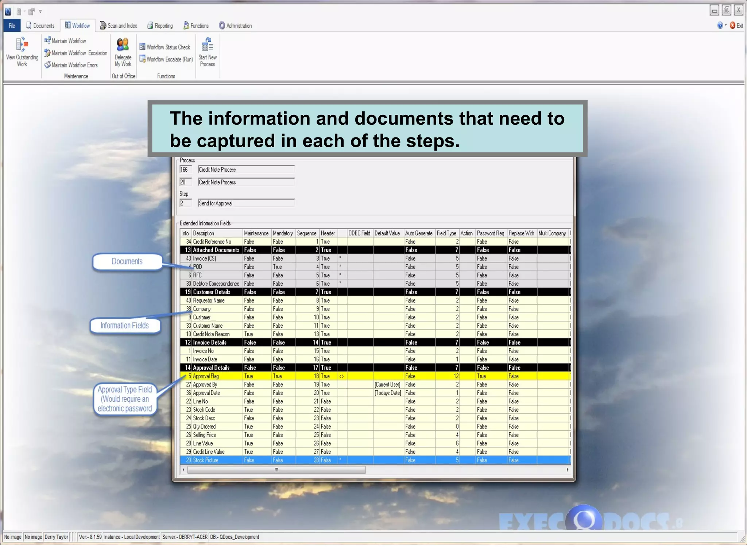Open the Scan and Index tab

[x=119, y=26]
